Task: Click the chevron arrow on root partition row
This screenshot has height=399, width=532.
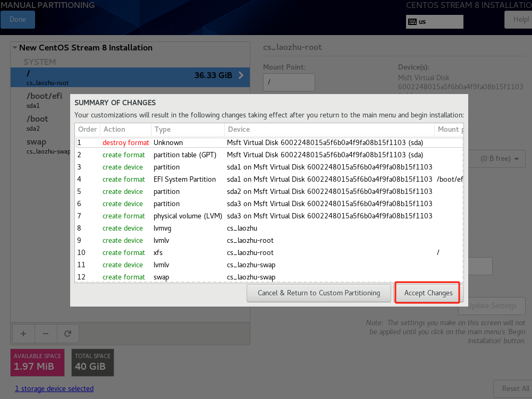Action: [241, 75]
